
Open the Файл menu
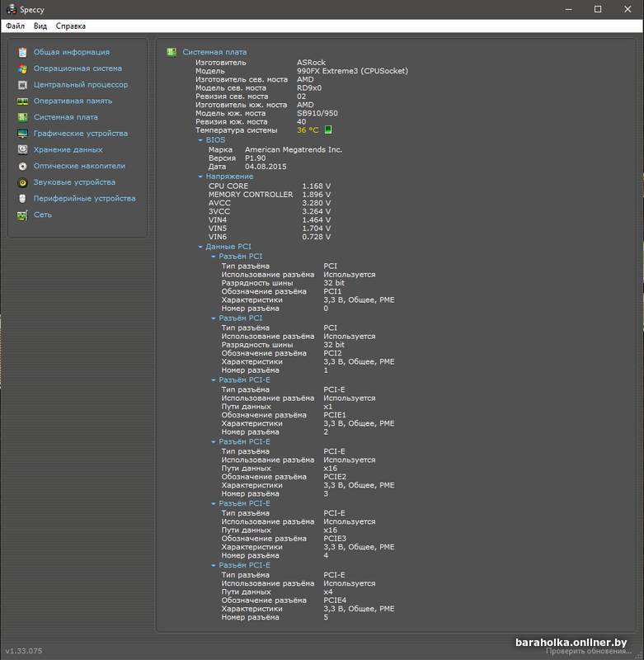[15, 26]
